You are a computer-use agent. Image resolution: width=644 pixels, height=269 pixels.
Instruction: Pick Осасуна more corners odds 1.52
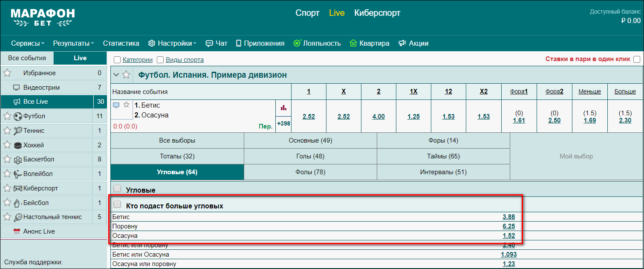[x=509, y=236]
